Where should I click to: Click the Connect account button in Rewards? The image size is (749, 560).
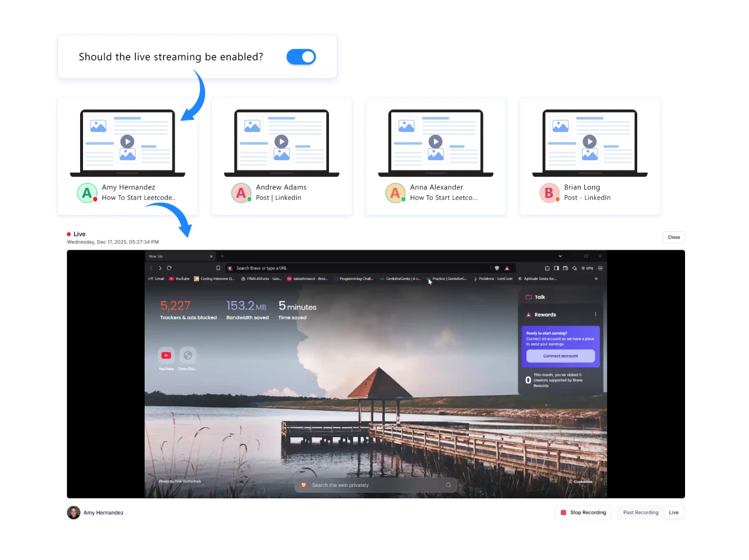click(559, 355)
